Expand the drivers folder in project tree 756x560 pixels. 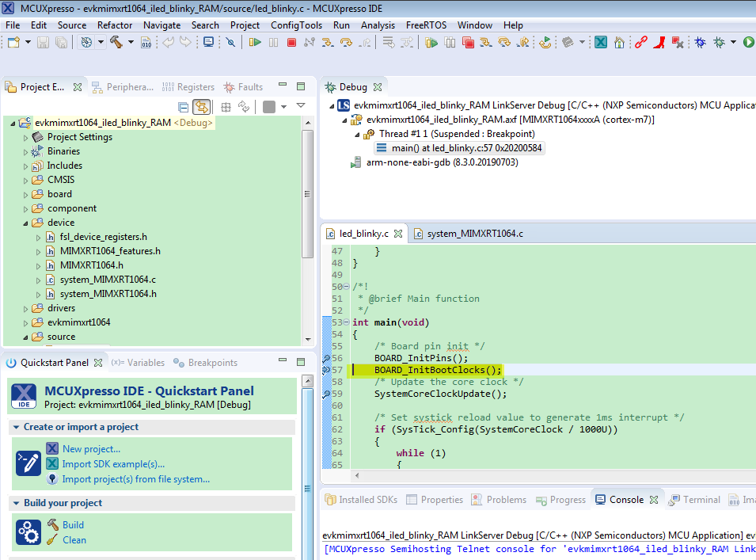26,309
